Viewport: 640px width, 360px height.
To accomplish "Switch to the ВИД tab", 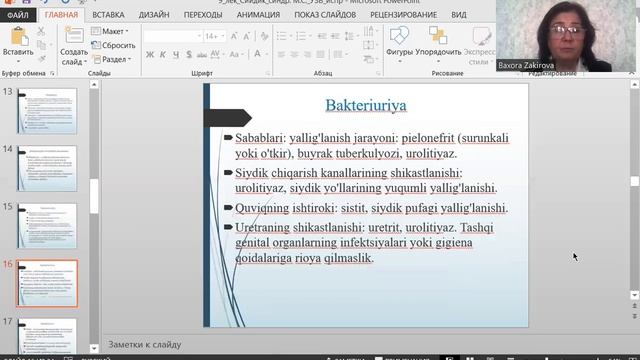I will click(459, 15).
